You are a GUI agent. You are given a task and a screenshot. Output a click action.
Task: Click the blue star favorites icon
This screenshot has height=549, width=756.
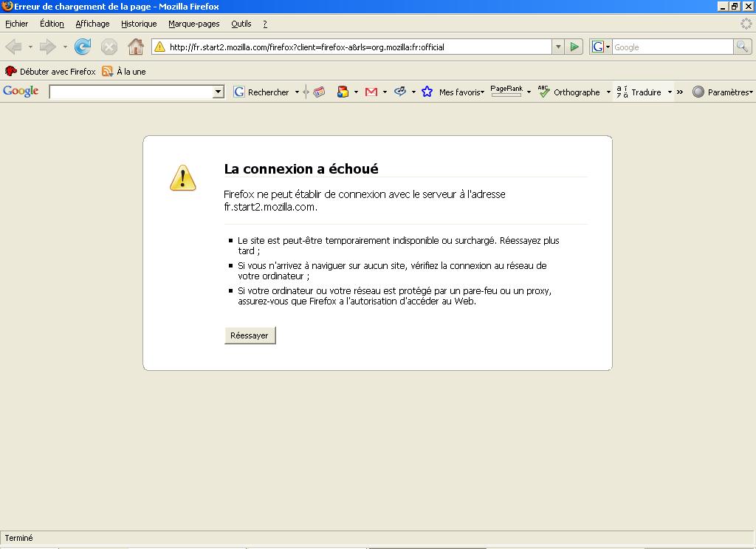[x=427, y=92]
